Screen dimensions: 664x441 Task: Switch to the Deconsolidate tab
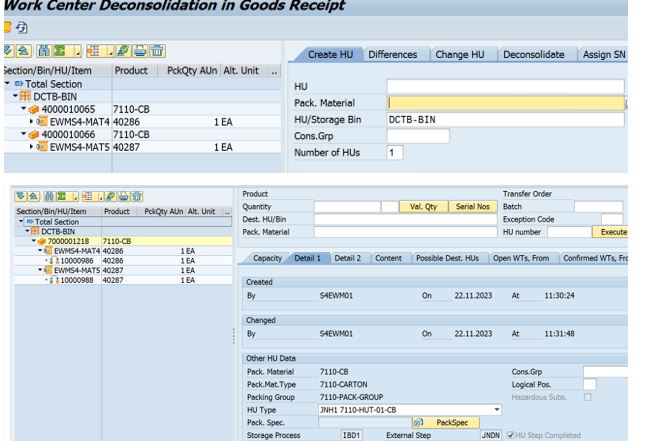(x=532, y=54)
